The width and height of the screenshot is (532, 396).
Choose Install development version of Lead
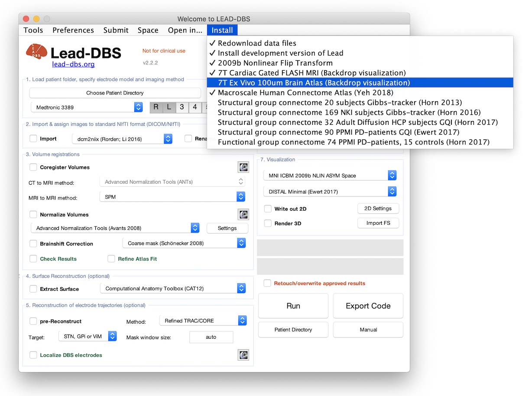pyautogui.click(x=360, y=53)
